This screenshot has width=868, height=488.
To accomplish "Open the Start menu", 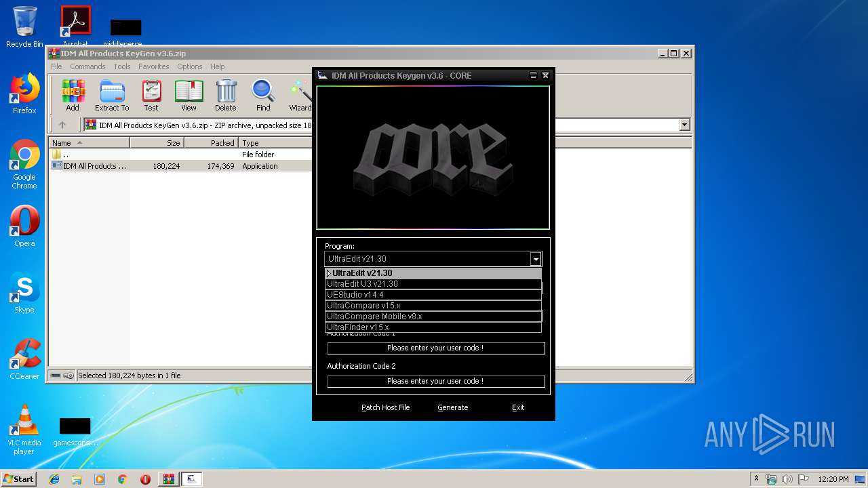I will [18, 479].
